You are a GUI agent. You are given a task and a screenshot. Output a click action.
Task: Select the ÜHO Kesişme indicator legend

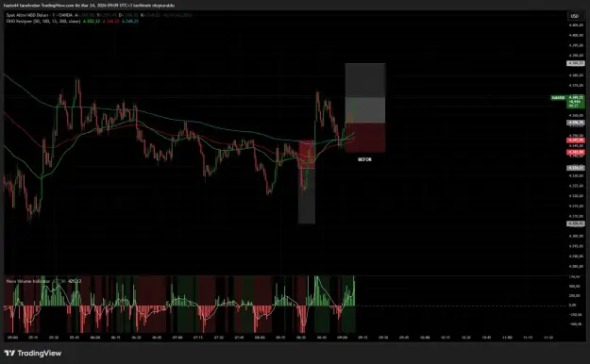click(43, 22)
